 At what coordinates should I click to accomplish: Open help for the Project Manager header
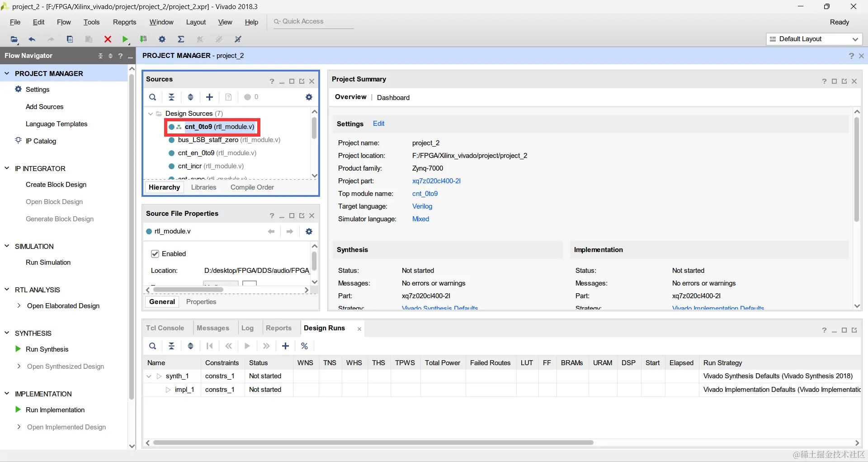click(x=851, y=56)
